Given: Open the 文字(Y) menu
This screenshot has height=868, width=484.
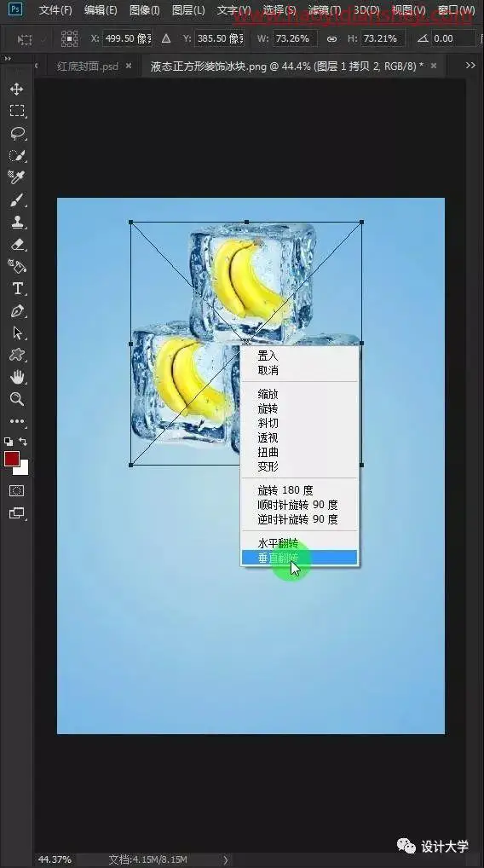Looking at the screenshot, I should coord(233,10).
